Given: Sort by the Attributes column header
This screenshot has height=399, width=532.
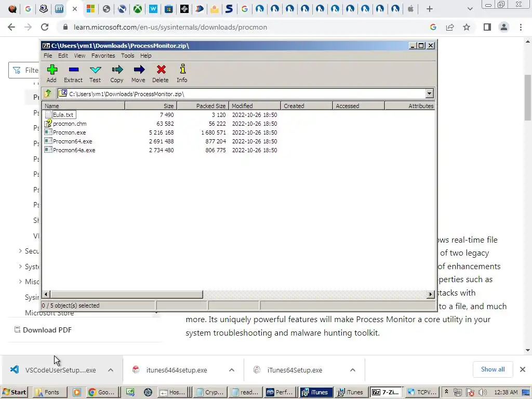Looking at the screenshot, I should pyautogui.click(x=410, y=106).
